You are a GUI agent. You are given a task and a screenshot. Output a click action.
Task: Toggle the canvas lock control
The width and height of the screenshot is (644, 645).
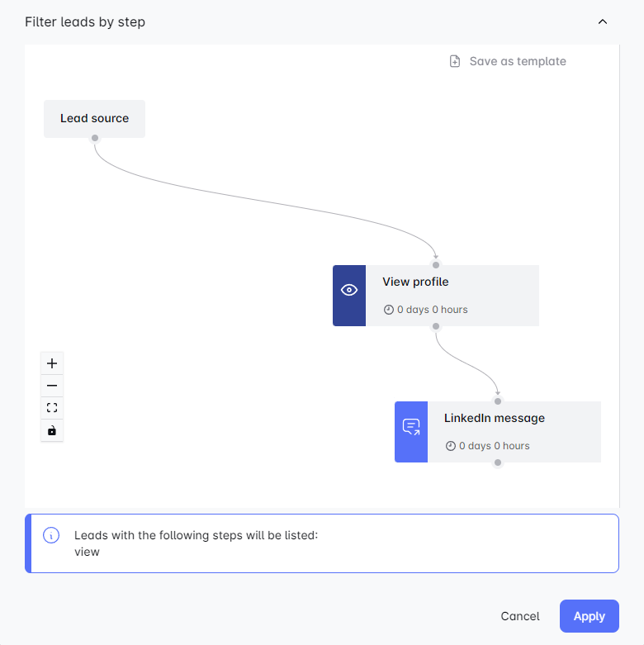click(52, 430)
